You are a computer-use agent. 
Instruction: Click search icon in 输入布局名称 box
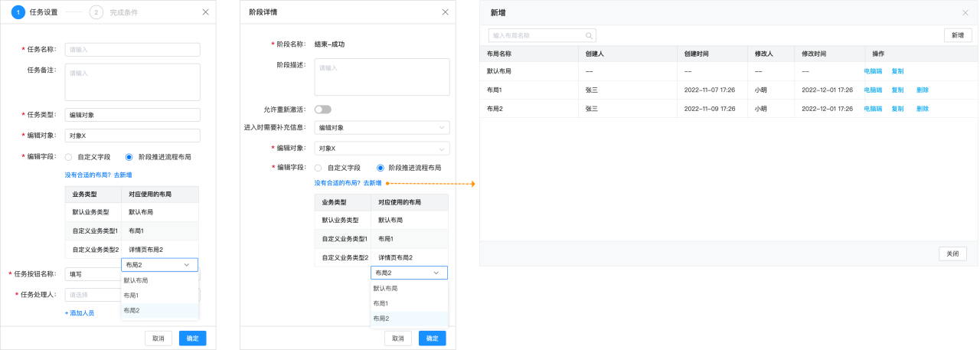pos(589,35)
